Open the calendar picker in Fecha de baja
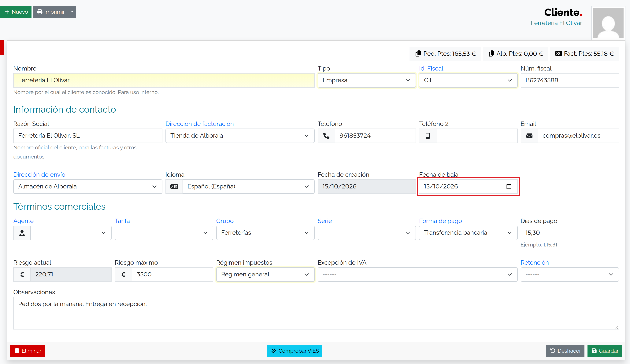 pyautogui.click(x=509, y=186)
